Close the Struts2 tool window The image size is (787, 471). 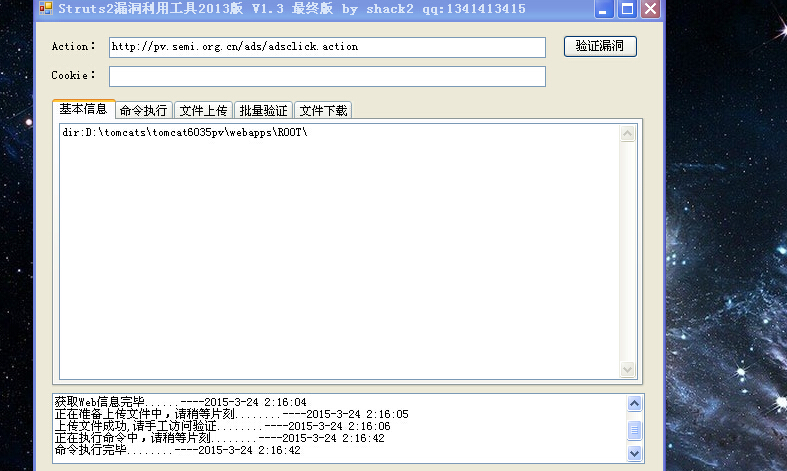650,9
